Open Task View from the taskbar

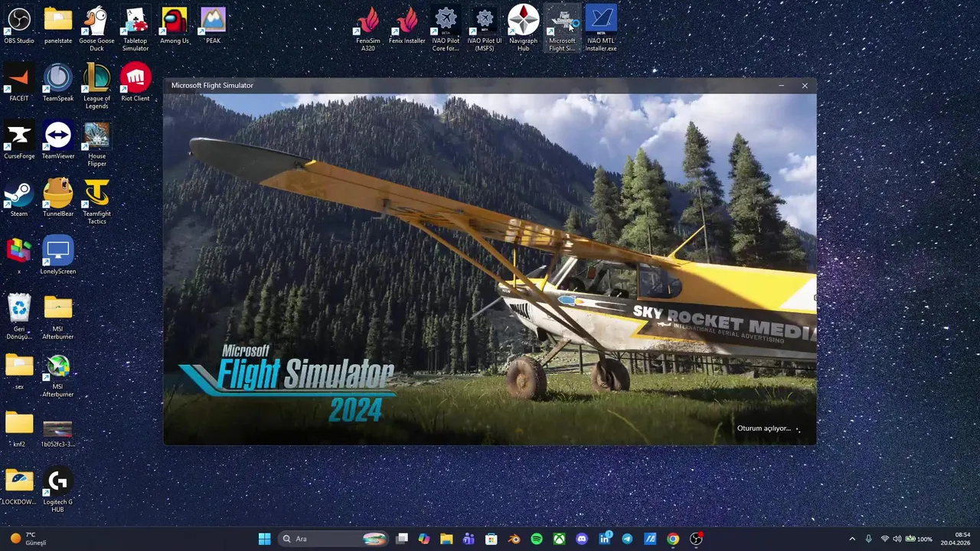pos(402,539)
